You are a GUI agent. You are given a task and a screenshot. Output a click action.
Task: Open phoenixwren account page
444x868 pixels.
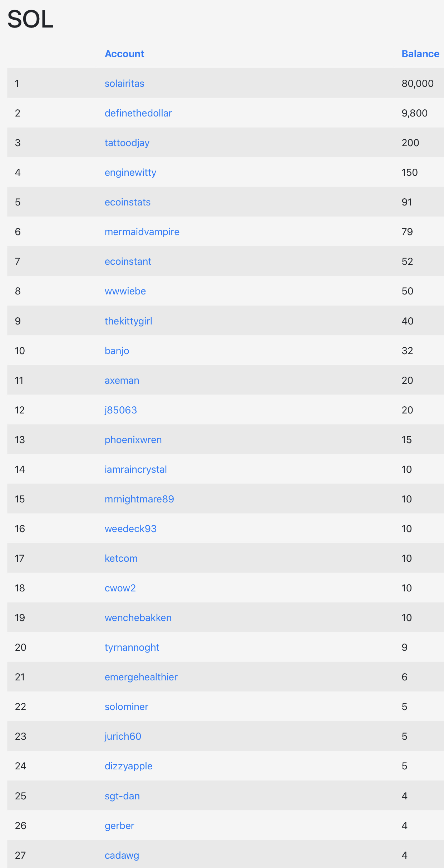pyautogui.click(x=133, y=440)
